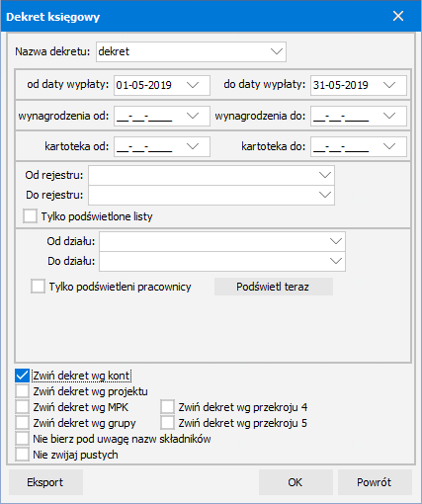Expand the Od działu combo box
This screenshot has width=422, height=504.
(x=336, y=241)
